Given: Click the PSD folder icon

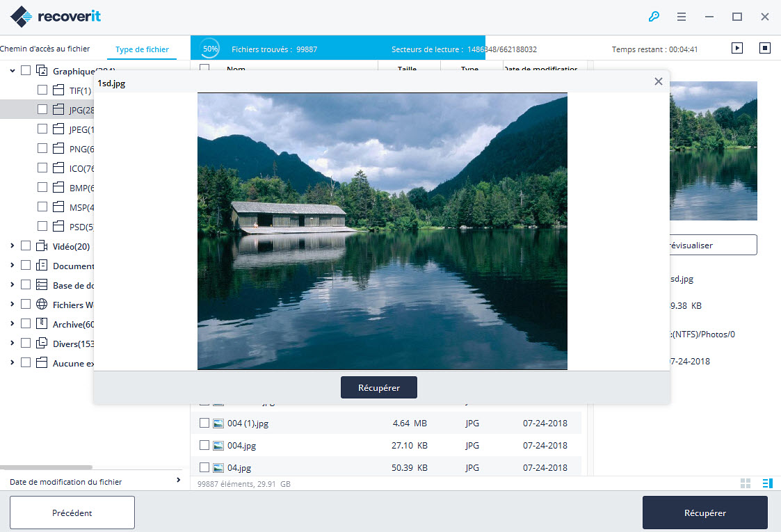Looking at the screenshot, I should [58, 226].
